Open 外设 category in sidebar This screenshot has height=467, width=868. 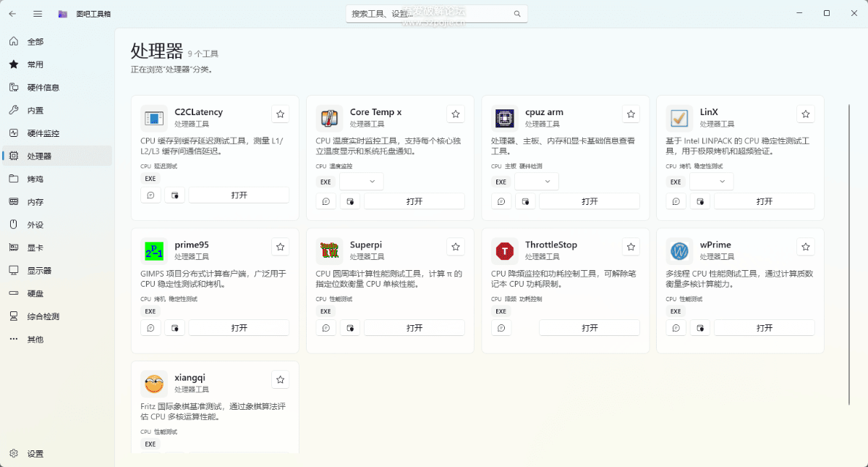click(57, 225)
